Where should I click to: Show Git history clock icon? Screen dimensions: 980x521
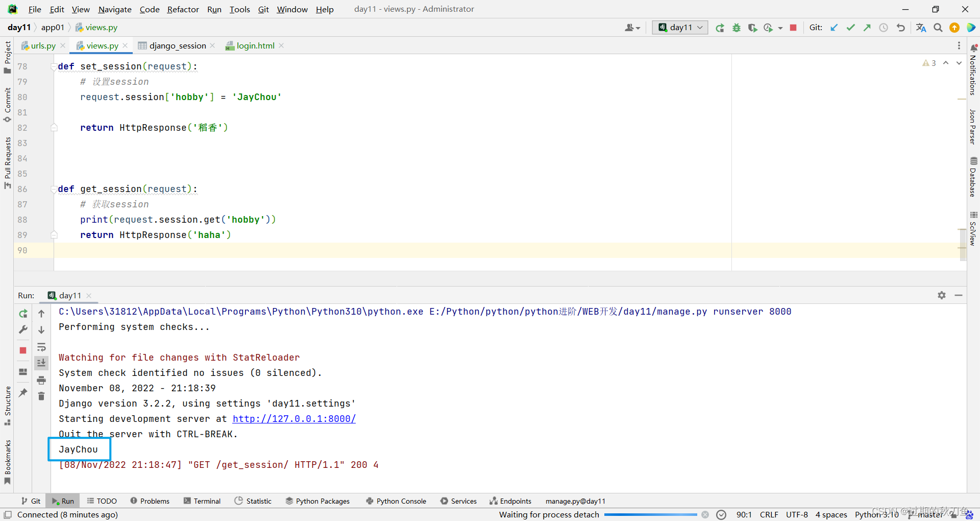click(884, 28)
